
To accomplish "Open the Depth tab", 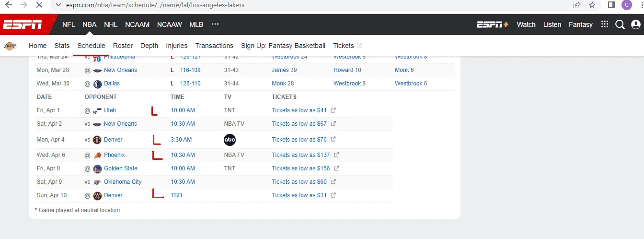I will 149,46.
